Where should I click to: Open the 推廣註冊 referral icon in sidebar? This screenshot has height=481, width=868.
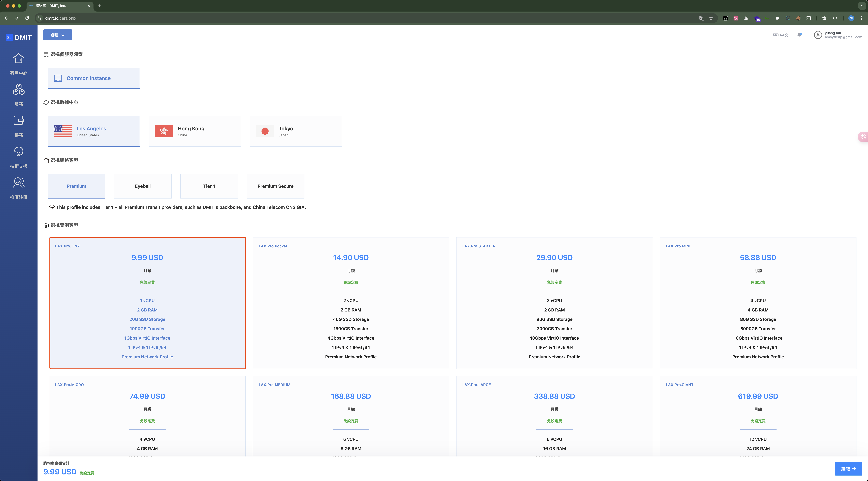click(18, 183)
